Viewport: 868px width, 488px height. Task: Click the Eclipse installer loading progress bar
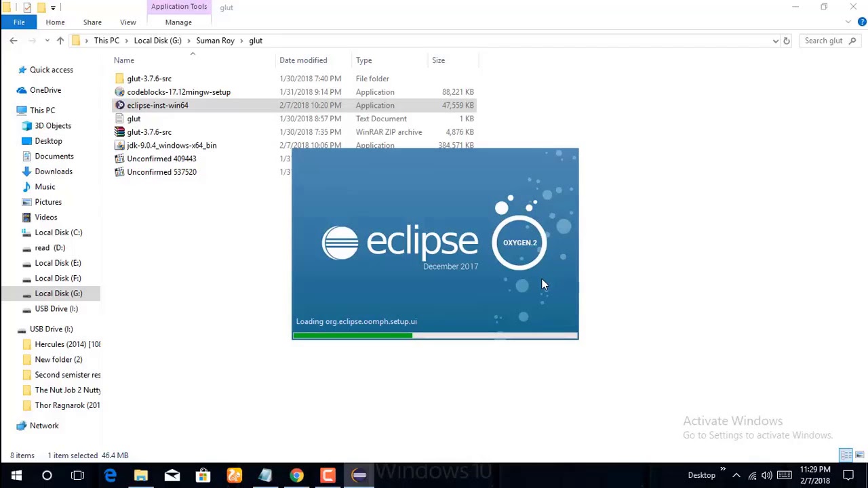[435, 335]
